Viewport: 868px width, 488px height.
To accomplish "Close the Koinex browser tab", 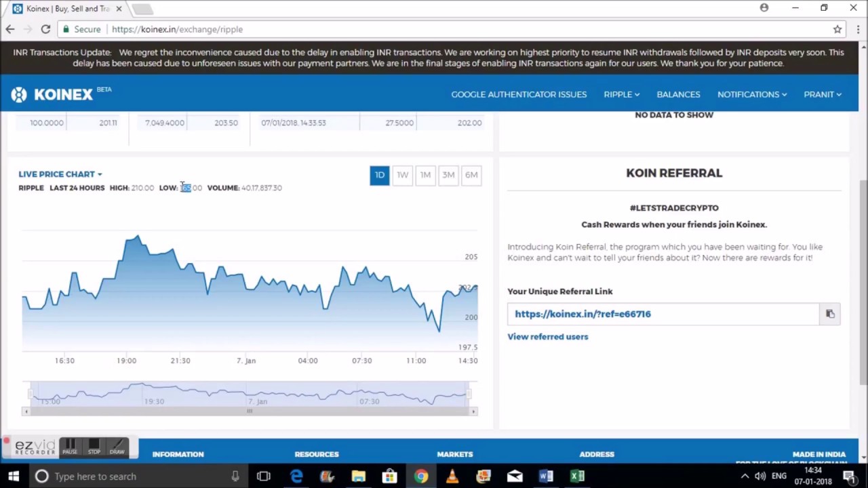I will pos(119,9).
